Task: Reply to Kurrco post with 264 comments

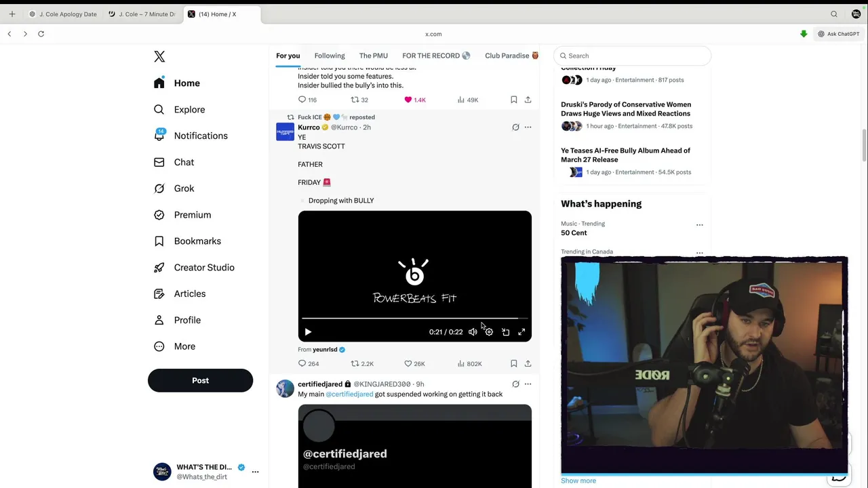Action: (x=309, y=364)
